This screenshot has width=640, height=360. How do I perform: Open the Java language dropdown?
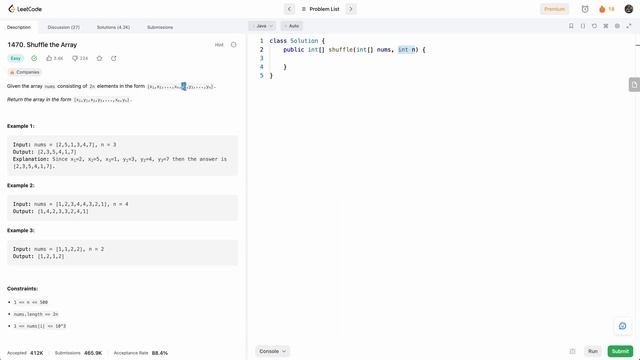tap(262, 26)
